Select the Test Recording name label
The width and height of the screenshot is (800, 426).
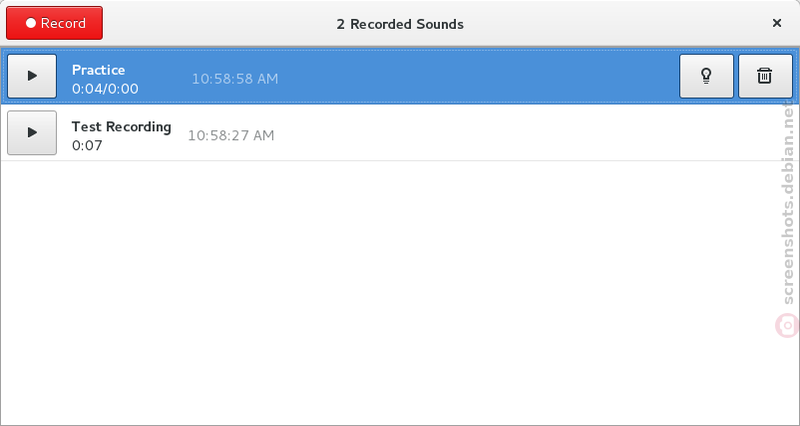[121, 127]
